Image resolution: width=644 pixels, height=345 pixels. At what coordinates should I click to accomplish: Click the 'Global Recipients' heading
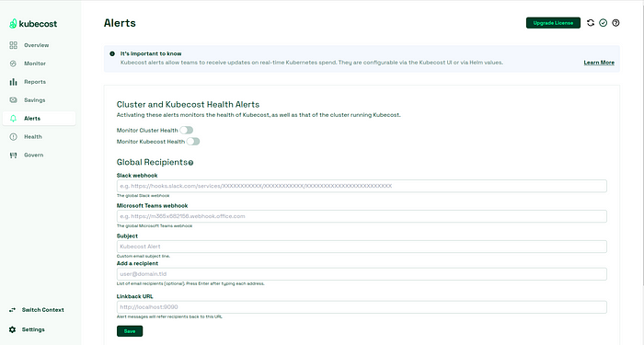[x=152, y=162]
